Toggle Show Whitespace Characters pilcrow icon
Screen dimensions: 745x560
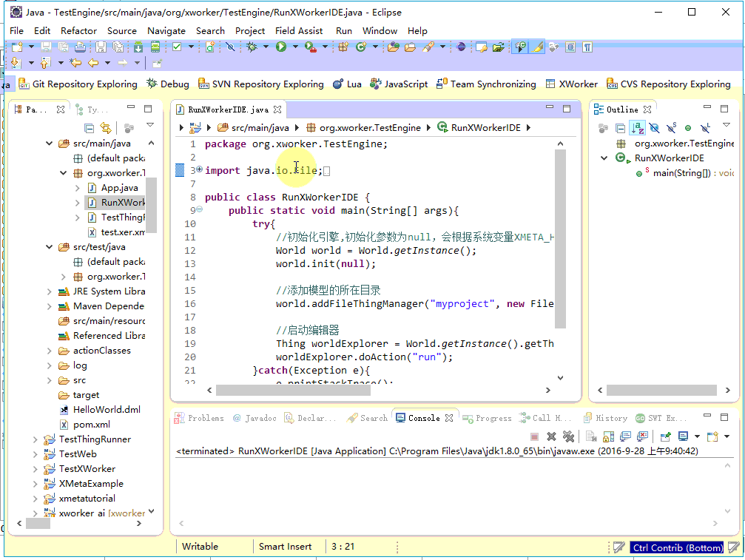[x=587, y=47]
